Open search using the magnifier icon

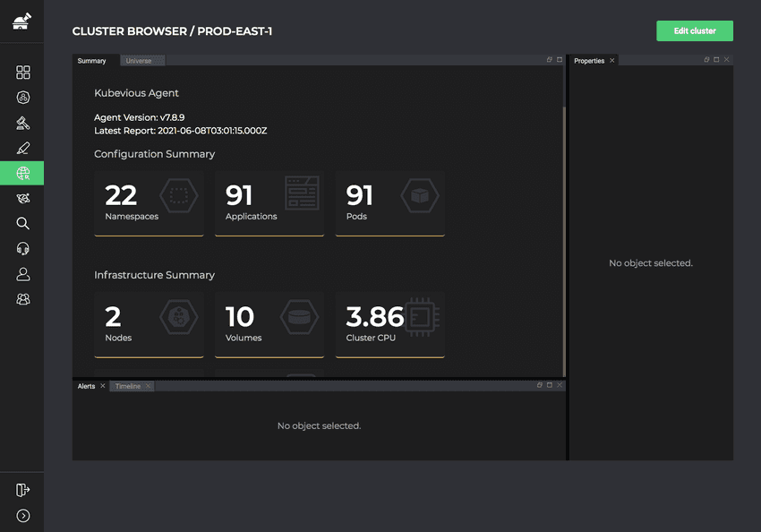coord(21,223)
